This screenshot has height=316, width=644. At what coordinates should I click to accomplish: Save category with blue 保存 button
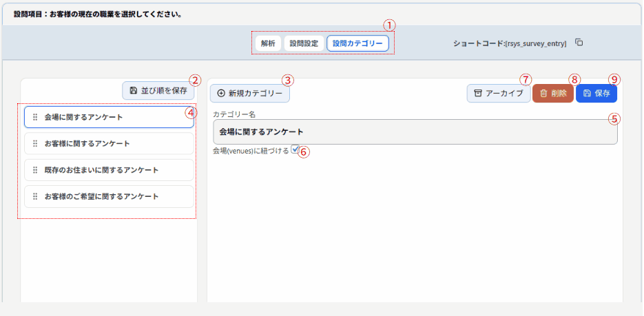click(596, 94)
